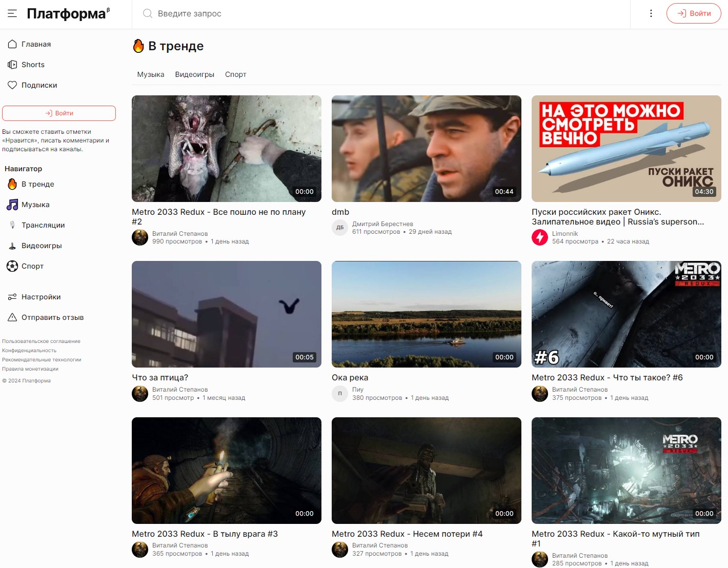Switch to the Видеоигры tab
The width and height of the screenshot is (728, 568).
click(194, 75)
